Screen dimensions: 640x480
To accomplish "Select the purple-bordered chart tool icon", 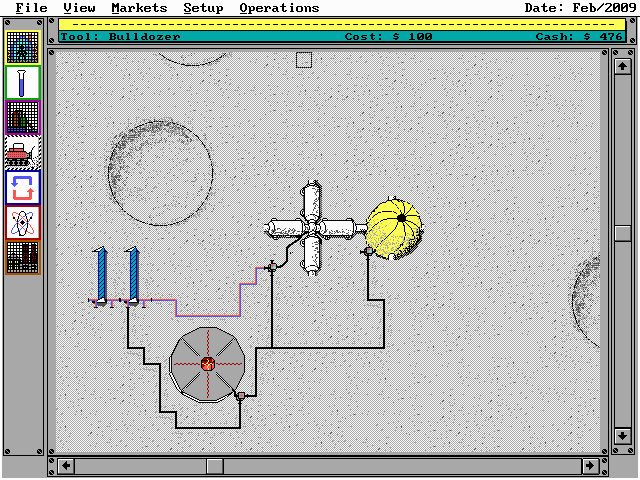I will click(23, 118).
